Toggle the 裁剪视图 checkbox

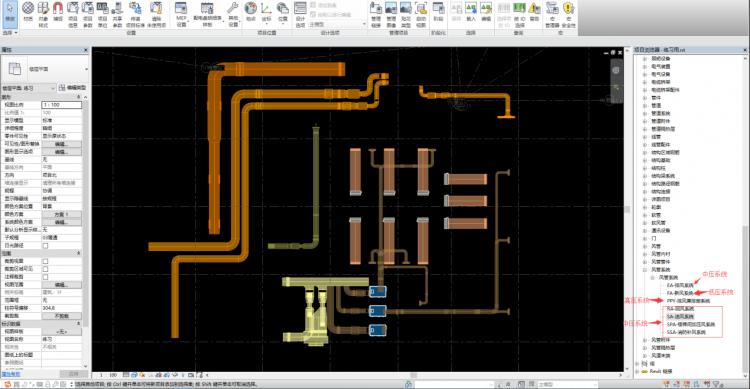coord(45,261)
